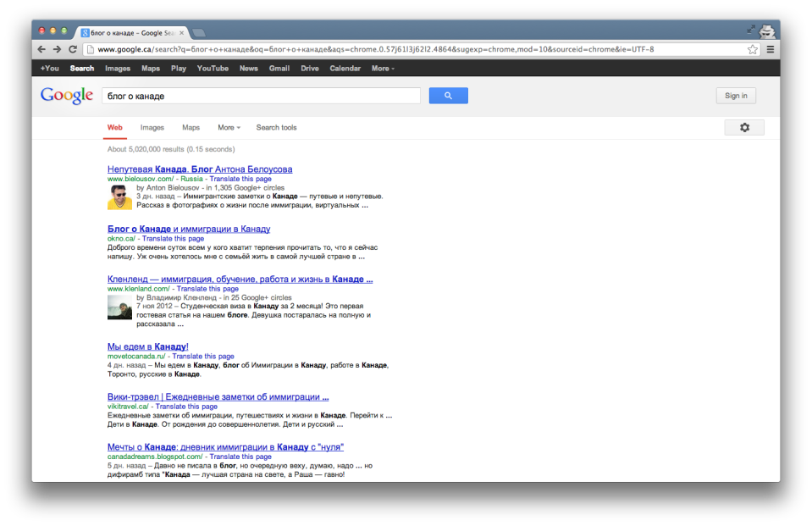Open Drive in the black bar

coord(310,69)
